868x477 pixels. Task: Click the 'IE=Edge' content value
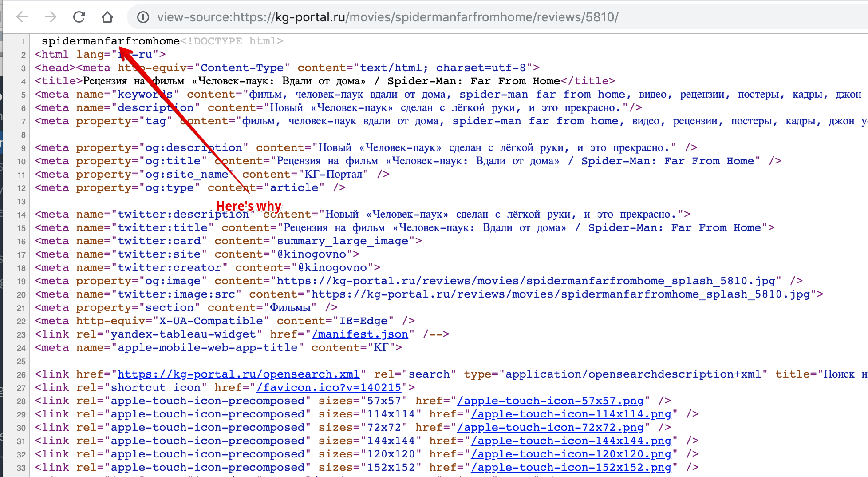pyautogui.click(x=363, y=321)
